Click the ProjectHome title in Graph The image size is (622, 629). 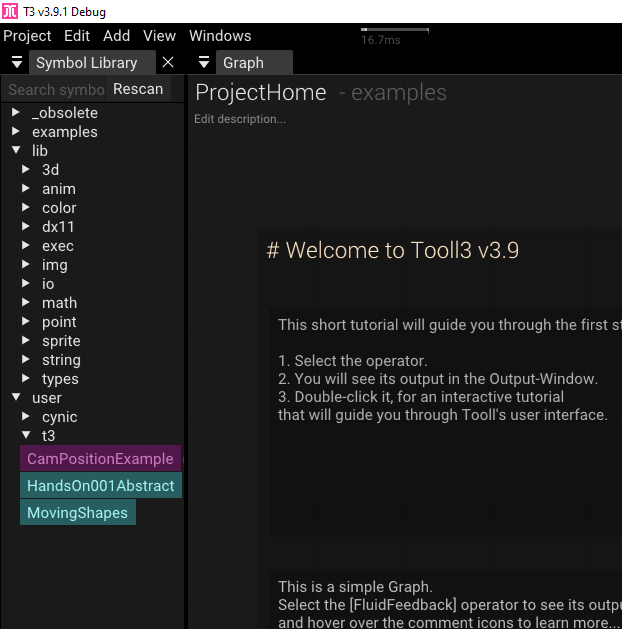261,93
